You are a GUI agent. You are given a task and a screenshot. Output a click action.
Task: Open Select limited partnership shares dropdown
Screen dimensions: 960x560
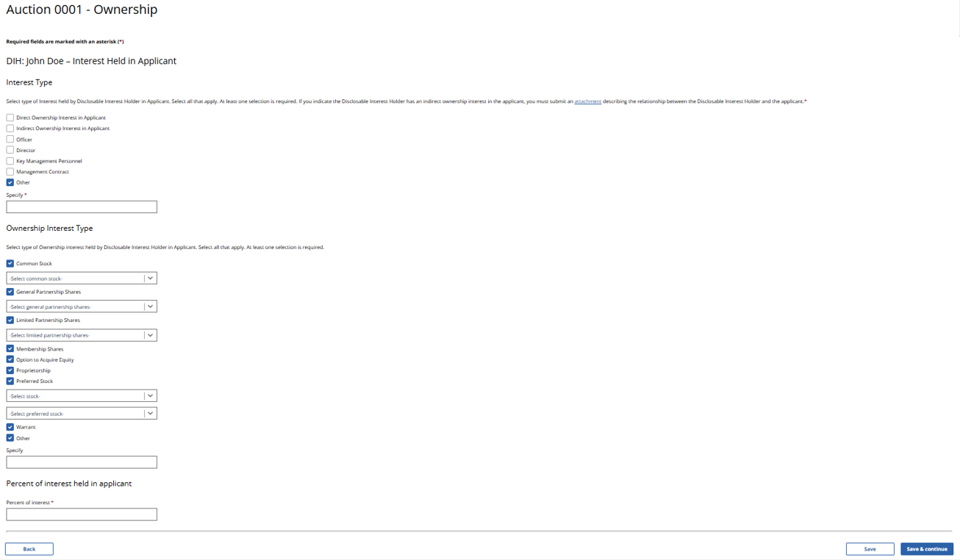[82, 335]
